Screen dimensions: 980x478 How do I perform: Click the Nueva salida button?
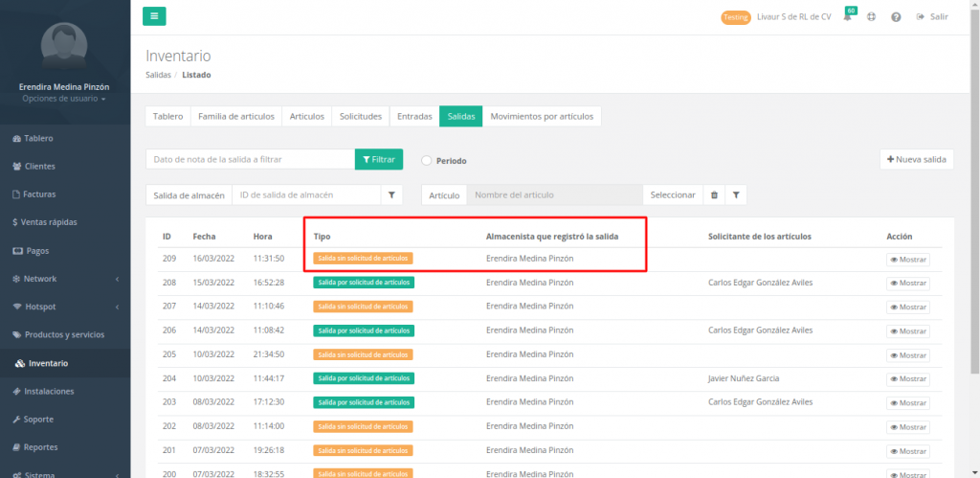[916, 159]
